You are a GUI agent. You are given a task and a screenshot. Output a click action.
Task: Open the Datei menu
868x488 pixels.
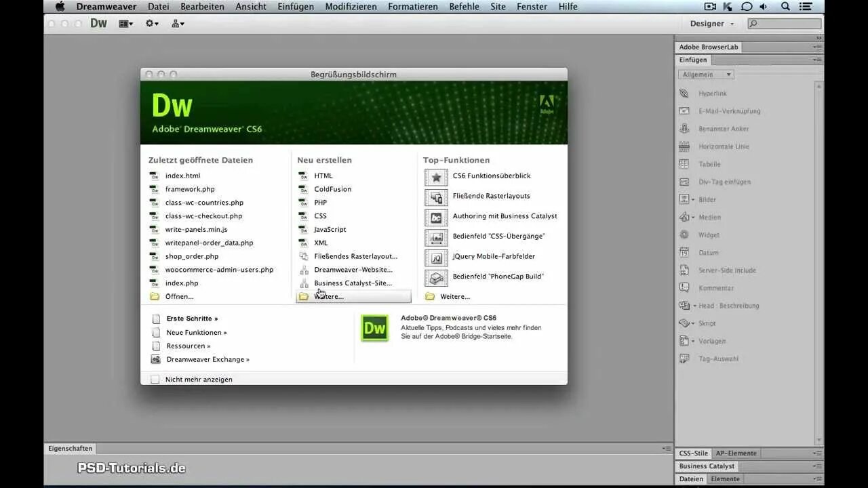click(158, 6)
